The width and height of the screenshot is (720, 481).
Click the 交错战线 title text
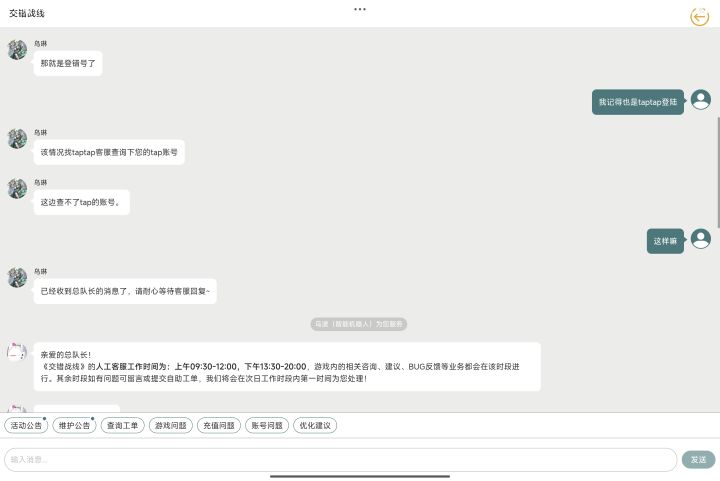(x=27, y=13)
